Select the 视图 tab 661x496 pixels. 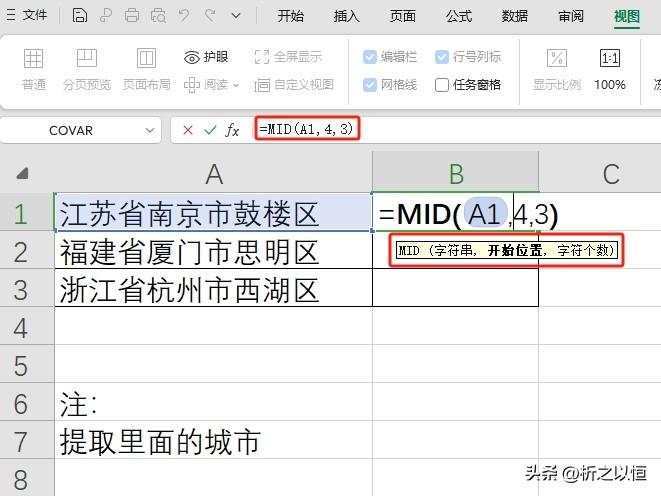click(x=627, y=16)
